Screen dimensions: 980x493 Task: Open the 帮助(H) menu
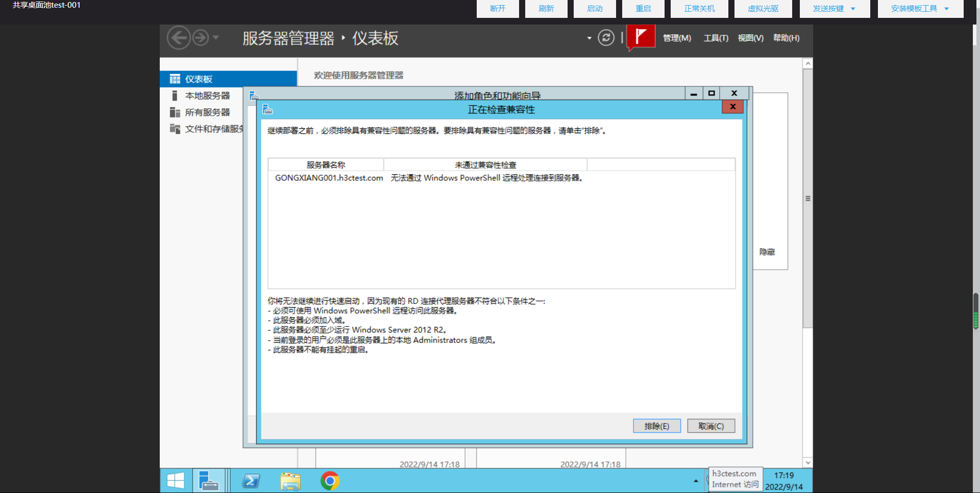point(786,38)
